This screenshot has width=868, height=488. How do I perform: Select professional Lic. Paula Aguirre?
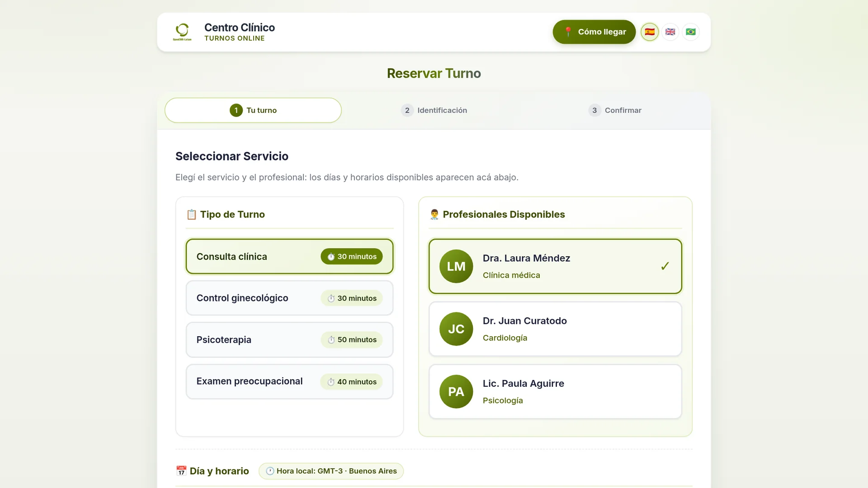point(555,392)
